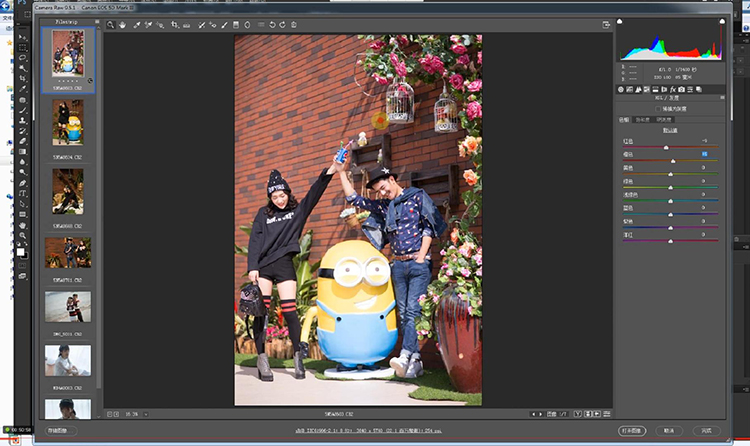Select the Targeted Adjustment tool
The width and height of the screenshot is (750, 446).
pos(160,25)
